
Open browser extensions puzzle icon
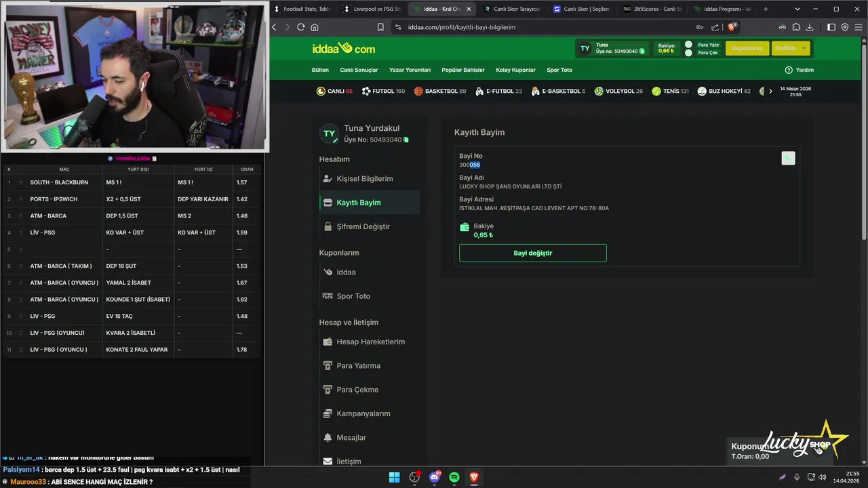(x=796, y=27)
